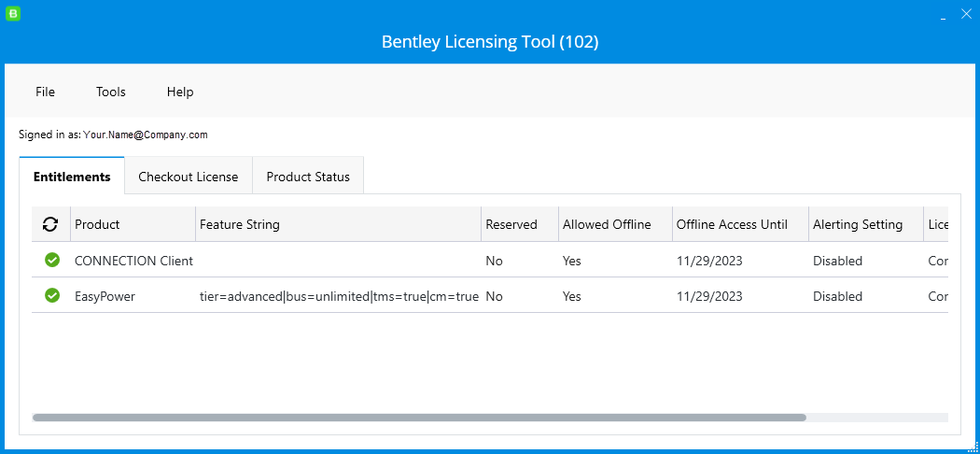Sort by the Alerting Setting column header

click(865, 224)
